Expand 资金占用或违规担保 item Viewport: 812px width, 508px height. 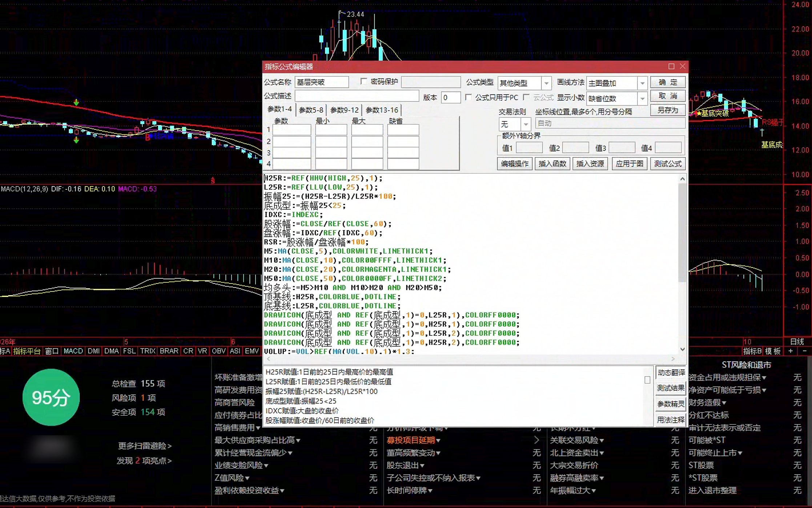[x=727, y=378]
